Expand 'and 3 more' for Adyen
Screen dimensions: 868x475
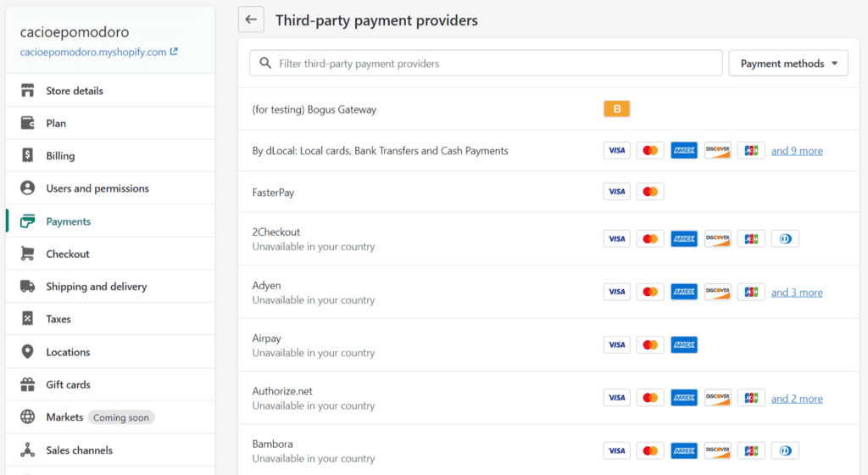pyautogui.click(x=797, y=293)
